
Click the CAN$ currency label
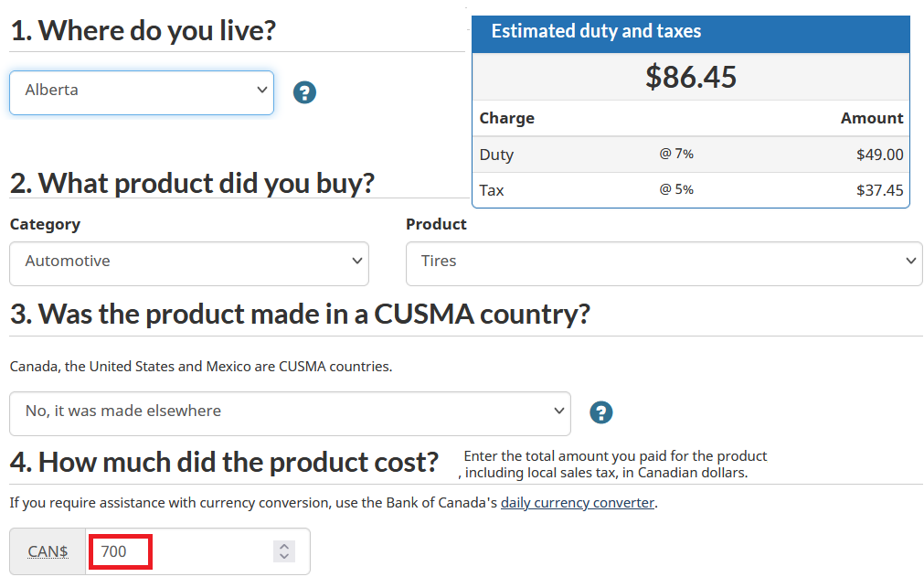point(48,551)
